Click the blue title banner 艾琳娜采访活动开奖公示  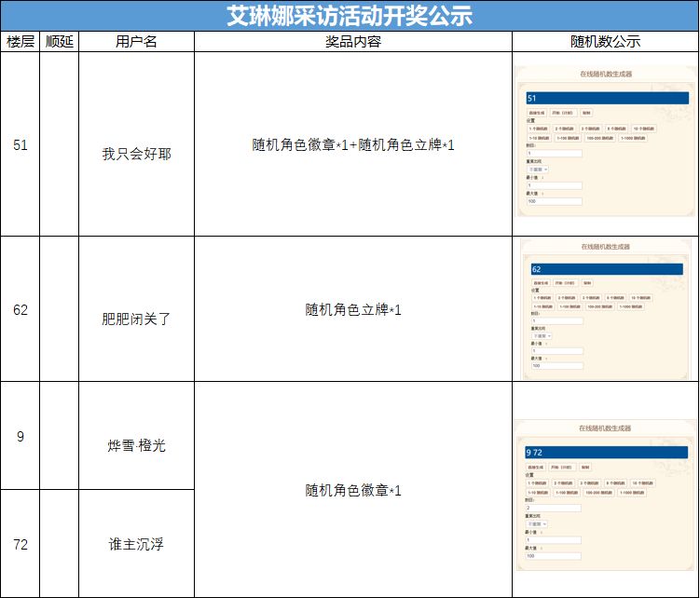[350, 16]
